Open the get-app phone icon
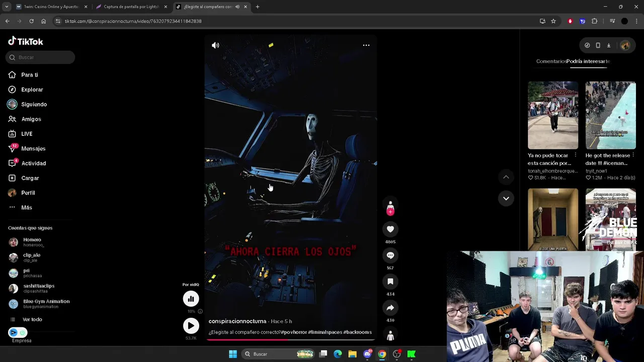This screenshot has height=362, width=644. coord(598,45)
